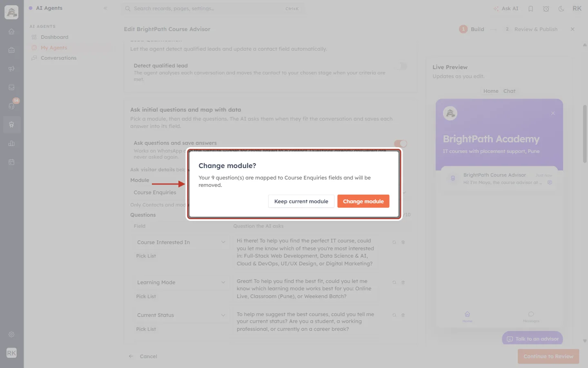Click the Ask AI button
588x368 pixels.
(x=506, y=9)
